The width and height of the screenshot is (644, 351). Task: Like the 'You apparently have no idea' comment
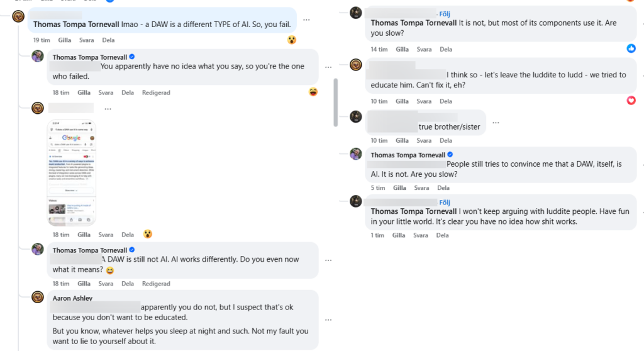click(83, 92)
